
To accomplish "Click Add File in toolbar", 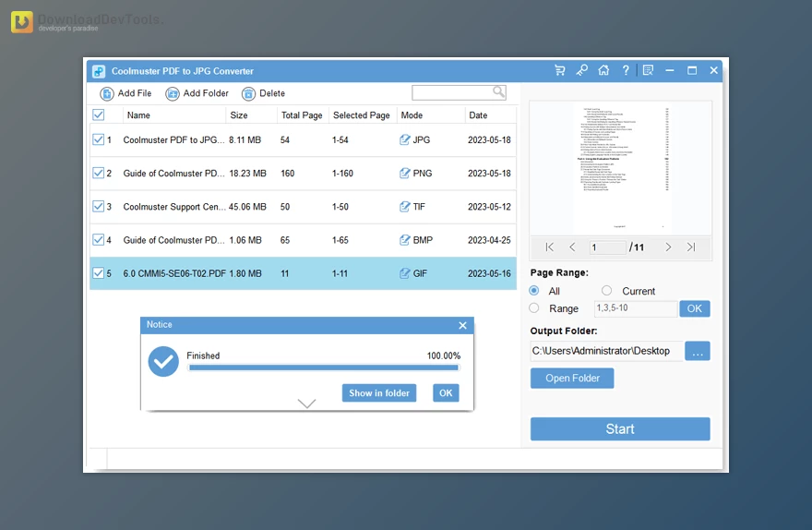I will pos(125,93).
